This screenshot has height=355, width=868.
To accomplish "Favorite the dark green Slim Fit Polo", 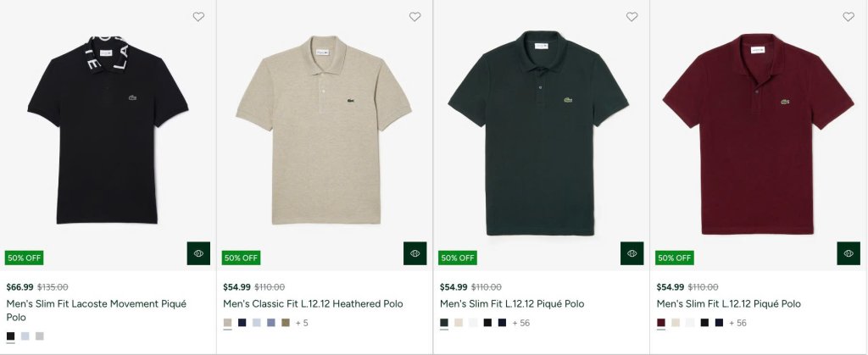I will [632, 17].
